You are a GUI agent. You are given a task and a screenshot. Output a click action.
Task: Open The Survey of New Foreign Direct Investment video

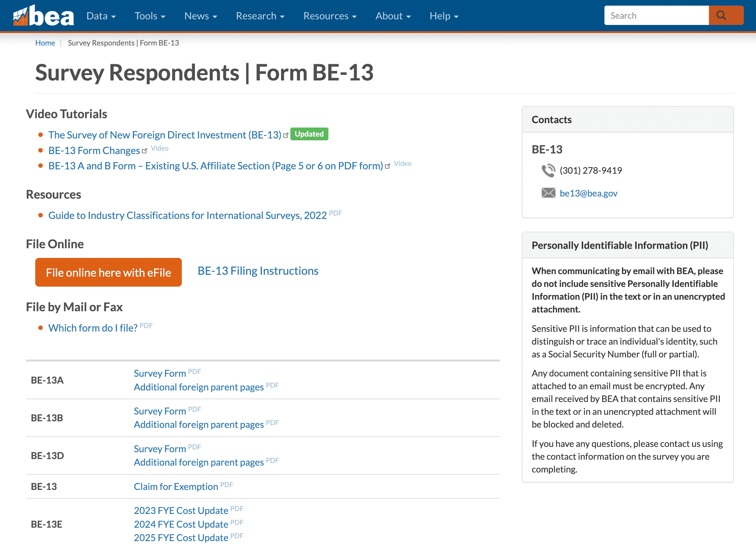click(165, 135)
